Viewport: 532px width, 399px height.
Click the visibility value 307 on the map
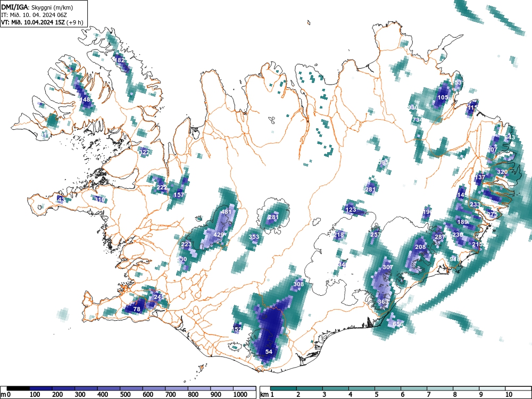point(388,267)
